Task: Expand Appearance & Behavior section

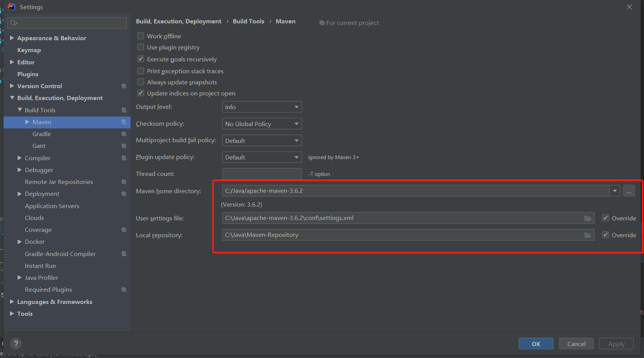Action: (12, 38)
